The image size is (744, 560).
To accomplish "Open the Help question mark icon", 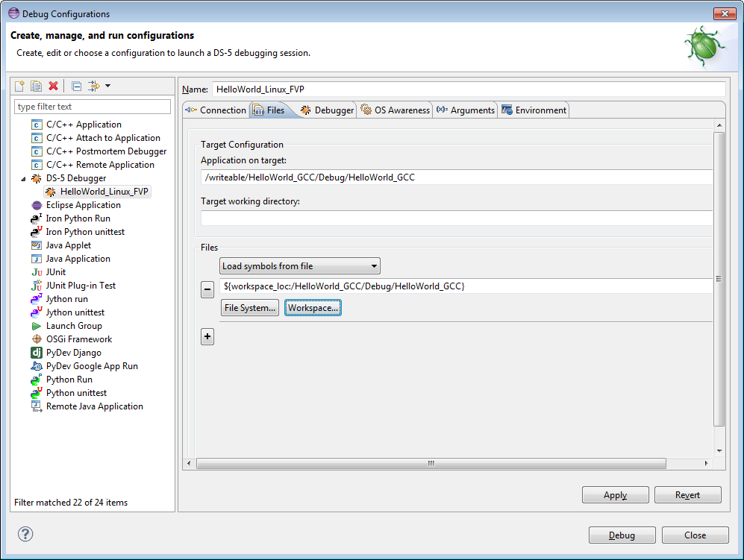I will click(x=25, y=534).
